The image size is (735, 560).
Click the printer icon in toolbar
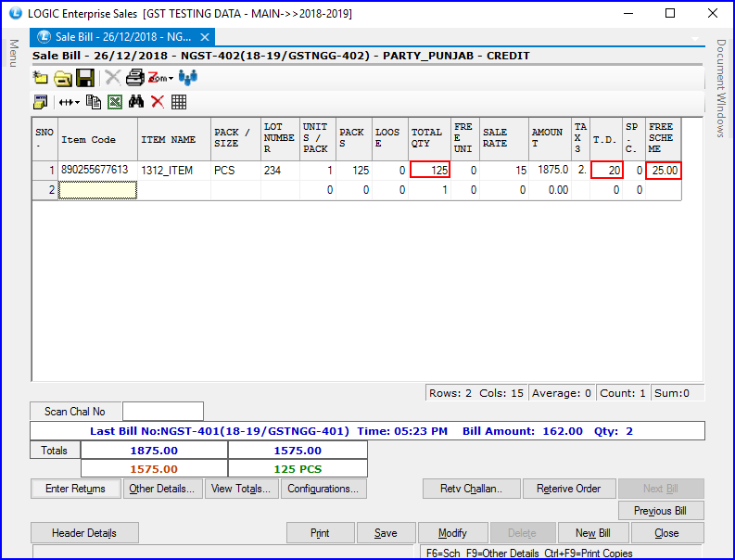point(135,78)
